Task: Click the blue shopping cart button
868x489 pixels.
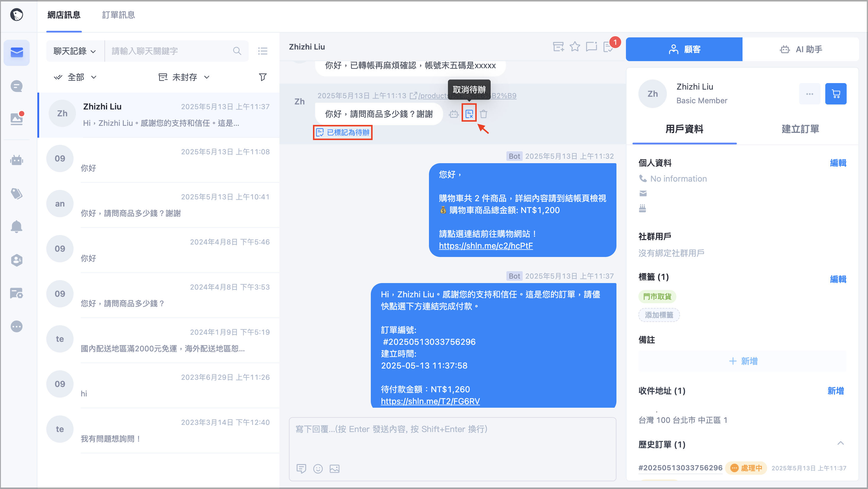Action: [836, 94]
